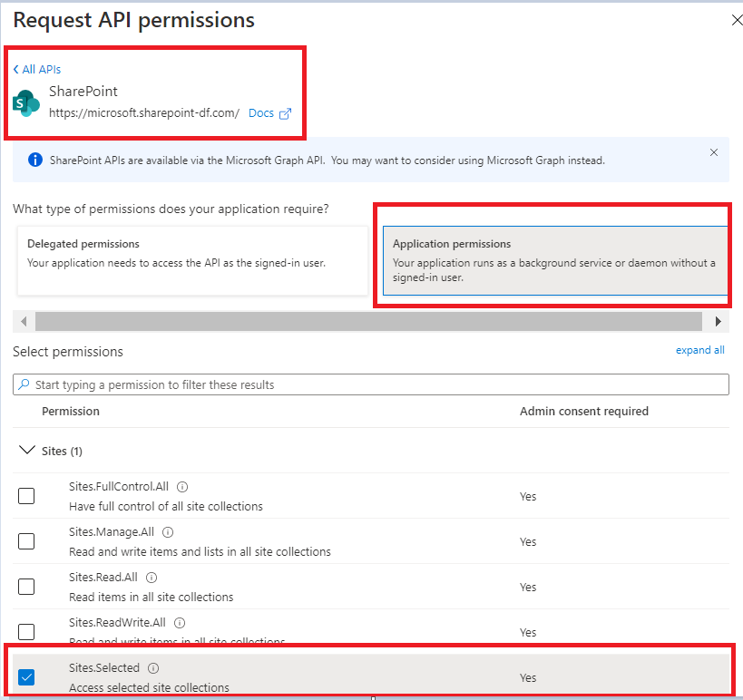Image resolution: width=743 pixels, height=700 pixels.
Task: Enable the Sites.FullControl.All checkbox
Action: [26, 495]
